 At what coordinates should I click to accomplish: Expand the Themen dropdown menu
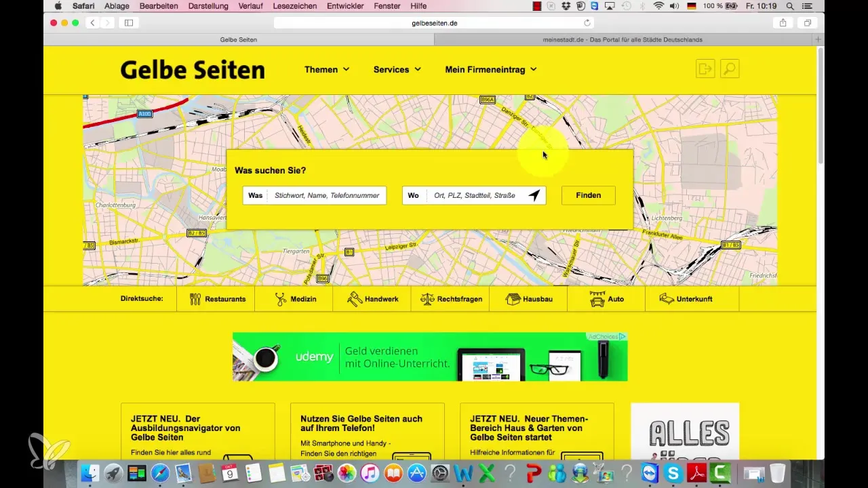pos(327,69)
